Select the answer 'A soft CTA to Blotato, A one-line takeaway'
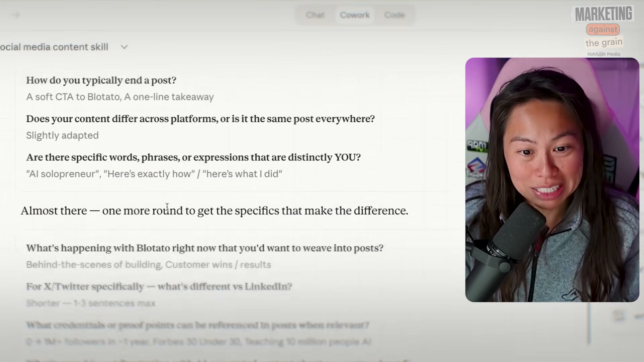 click(x=120, y=97)
